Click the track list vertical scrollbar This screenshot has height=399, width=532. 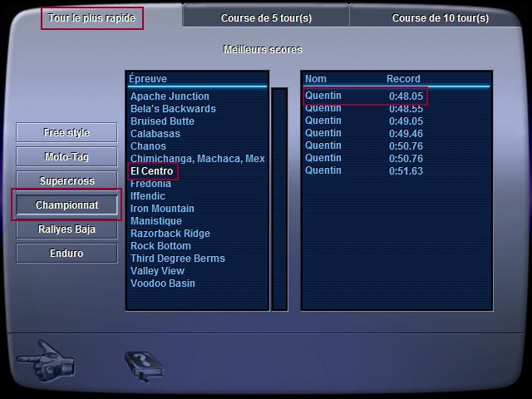(280, 198)
